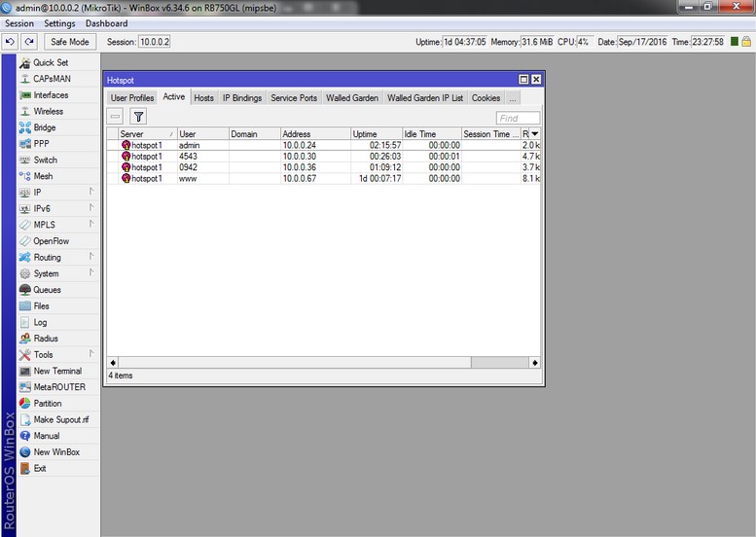Click the padlock icon in status bar

tap(746, 42)
